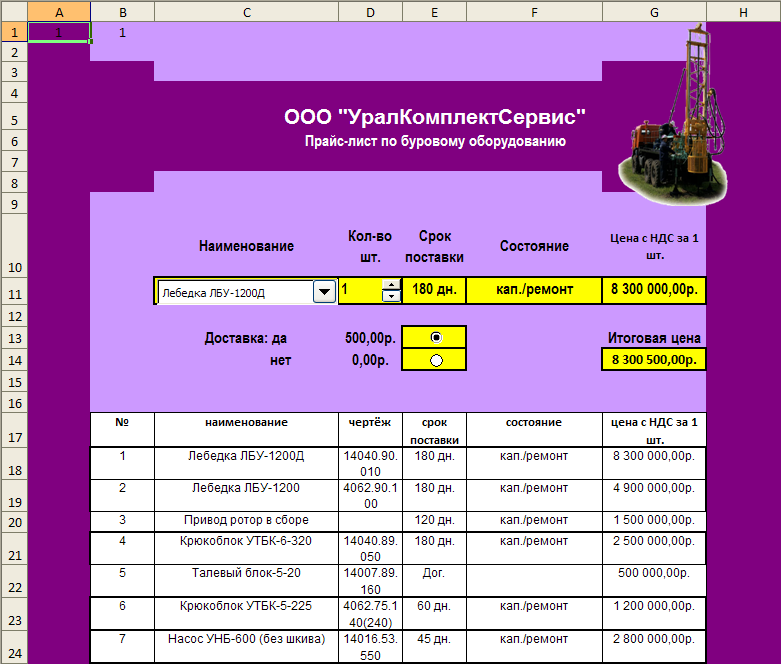This screenshot has width=781, height=664.
Task: Select column G header
Action: click(654, 12)
